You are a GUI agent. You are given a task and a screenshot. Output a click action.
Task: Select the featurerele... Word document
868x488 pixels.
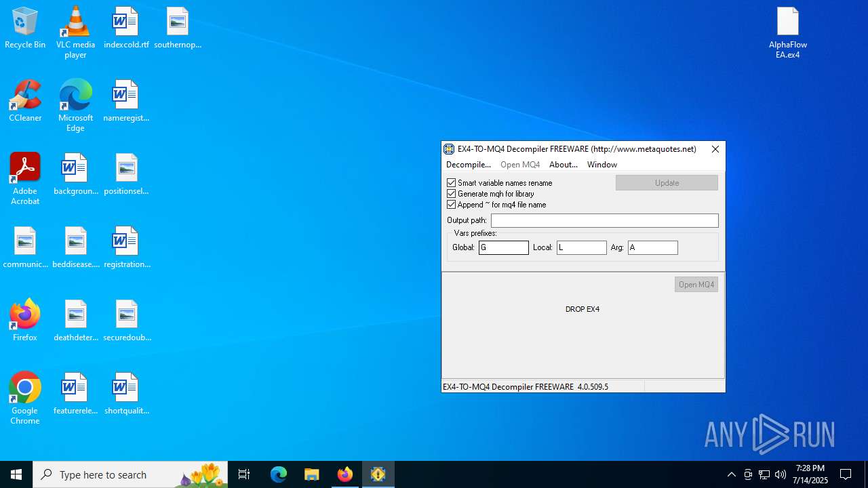(x=76, y=394)
